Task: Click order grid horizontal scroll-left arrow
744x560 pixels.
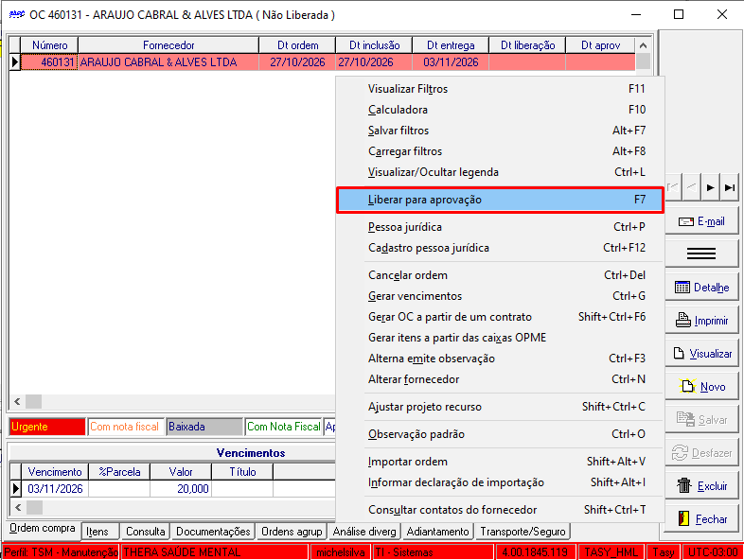Action: [18, 402]
